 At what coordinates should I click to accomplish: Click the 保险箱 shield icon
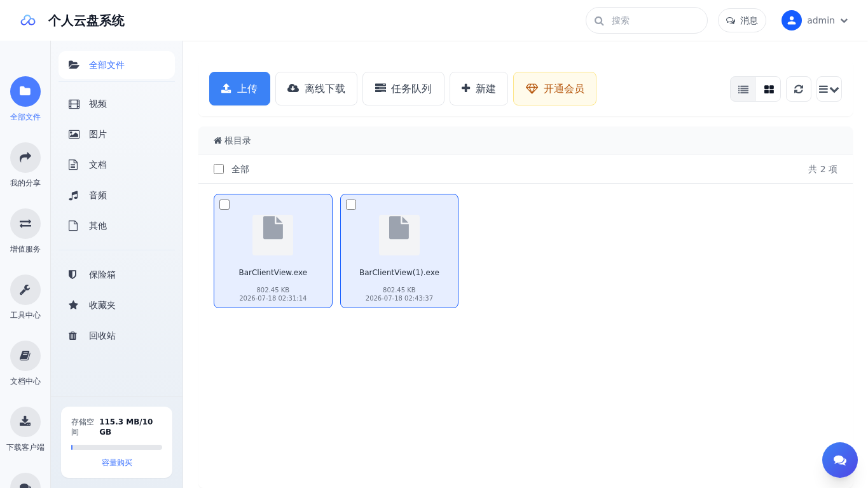tap(72, 274)
